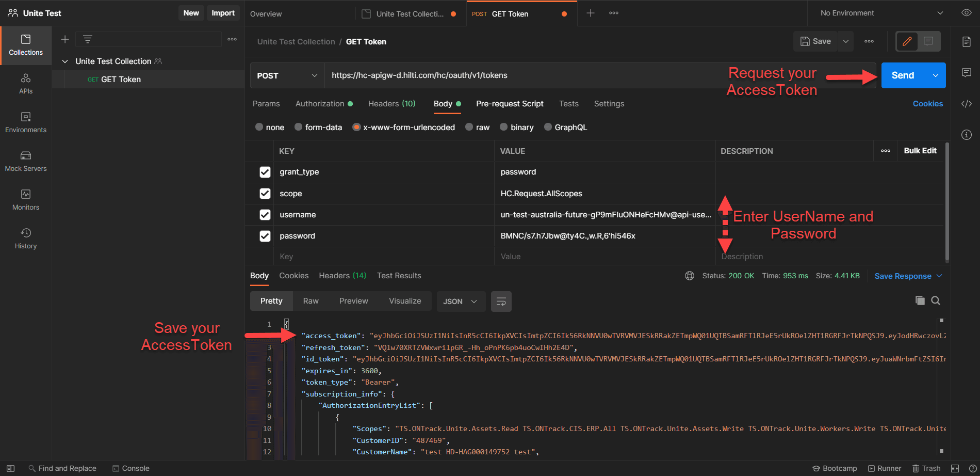Open the Monitors sidebar panel

[26, 200]
